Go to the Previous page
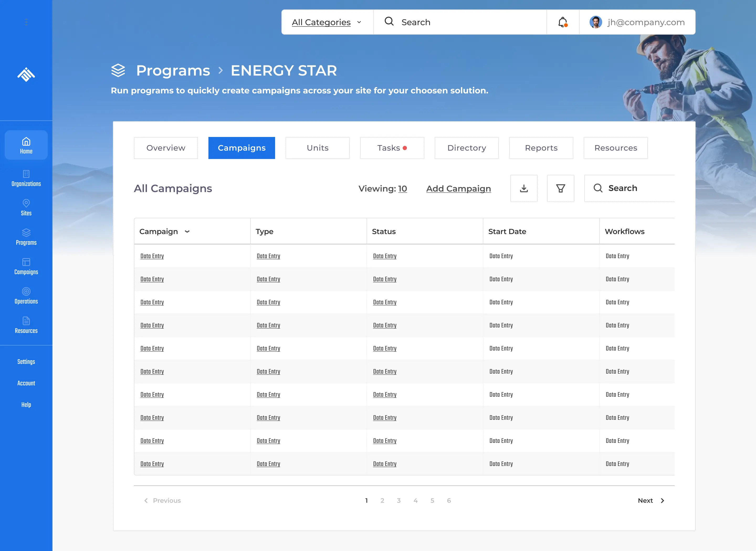 162,501
